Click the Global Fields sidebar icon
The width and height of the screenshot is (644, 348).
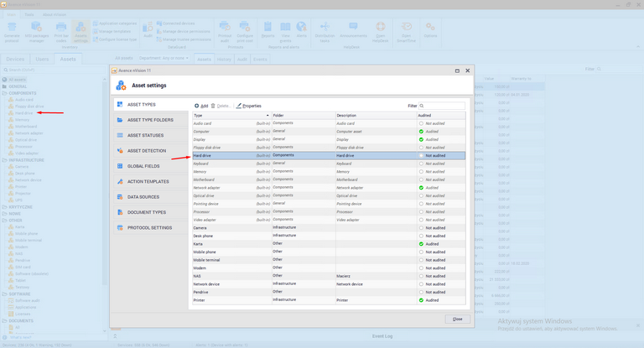tap(119, 166)
